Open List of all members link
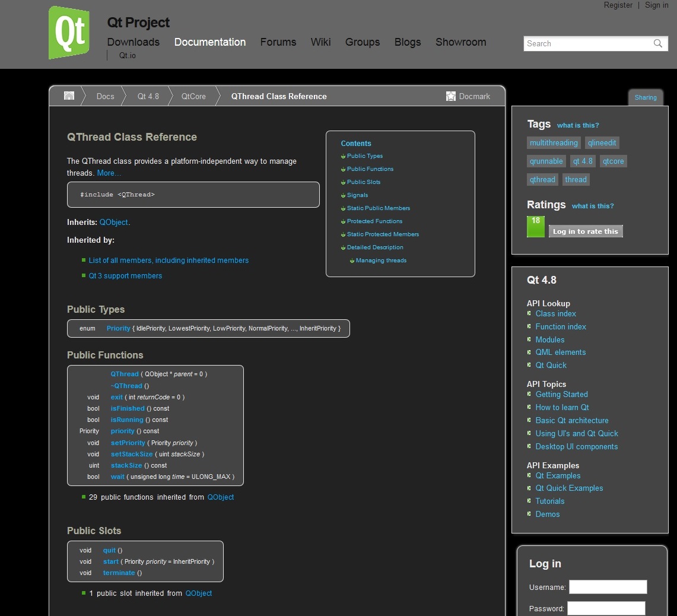Viewport: 677px width, 616px height. pos(169,260)
